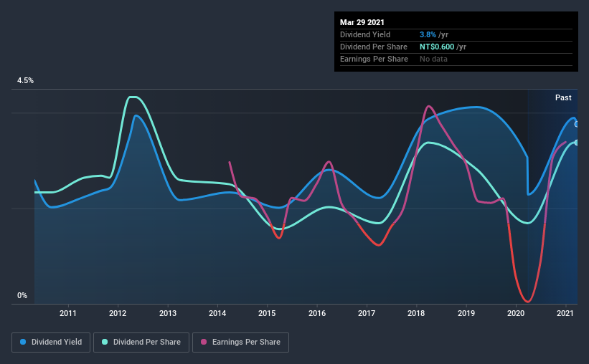Select the teal Dividend Per Share endpoint marker
Viewport: 589px width, 364px height.
[577, 143]
